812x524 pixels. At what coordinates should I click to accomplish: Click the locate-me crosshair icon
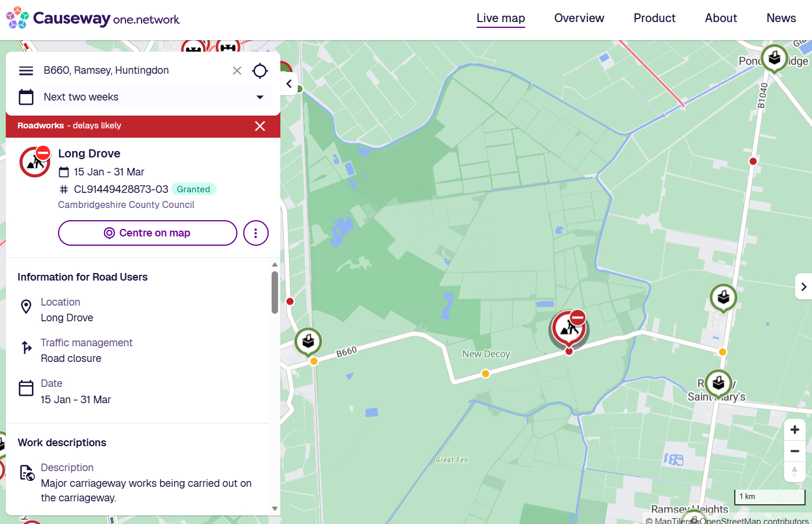[x=260, y=71]
